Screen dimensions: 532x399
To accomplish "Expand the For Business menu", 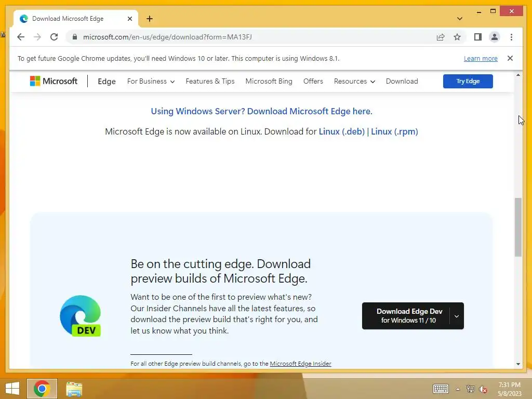I will 151,82.
